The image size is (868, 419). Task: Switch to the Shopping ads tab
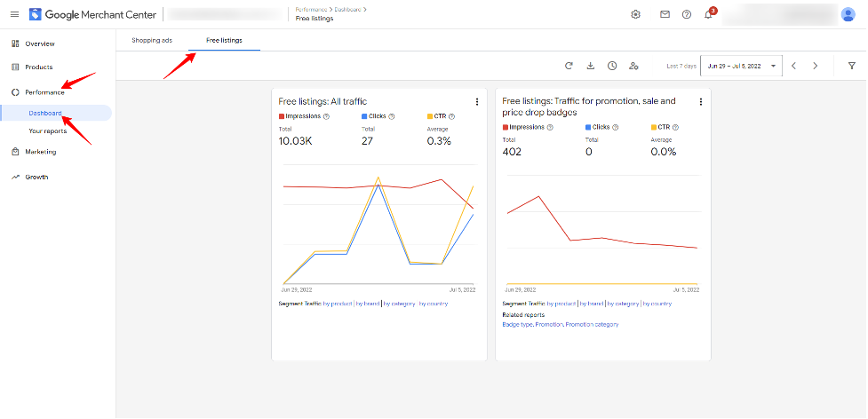(x=152, y=40)
